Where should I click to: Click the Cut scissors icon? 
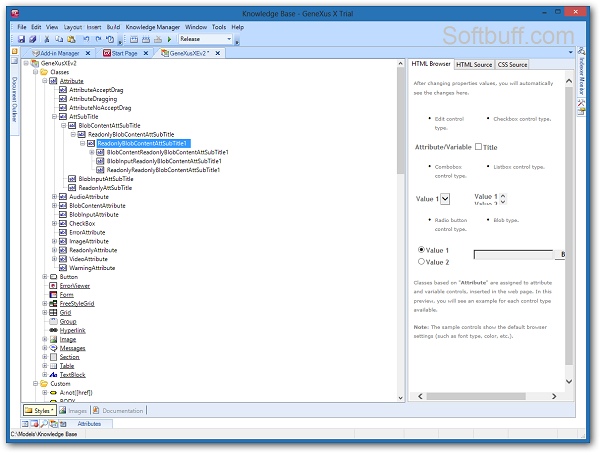pyautogui.click(x=47, y=39)
